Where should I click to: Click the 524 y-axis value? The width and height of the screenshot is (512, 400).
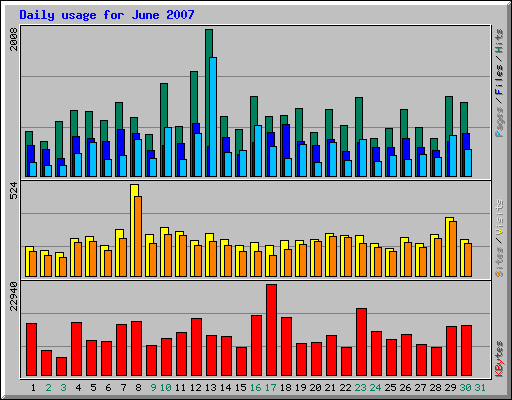coord(14,191)
